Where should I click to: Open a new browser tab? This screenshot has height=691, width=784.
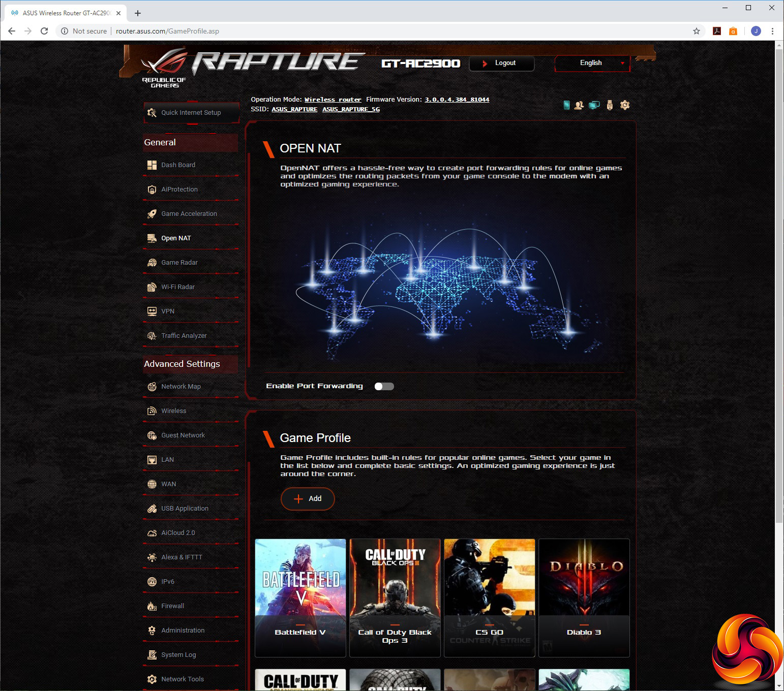pyautogui.click(x=138, y=13)
